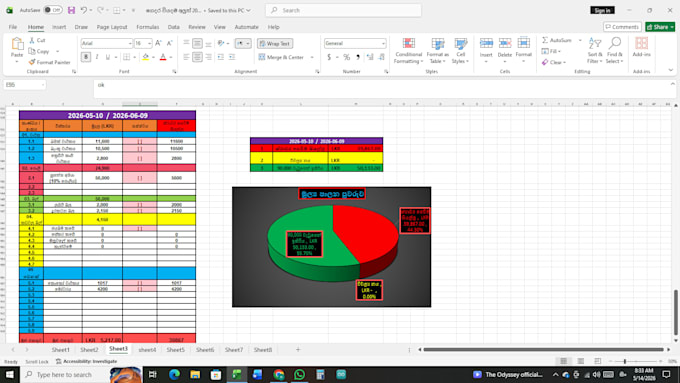Expand the General number format dropdown
680x383 pixels.
point(383,43)
